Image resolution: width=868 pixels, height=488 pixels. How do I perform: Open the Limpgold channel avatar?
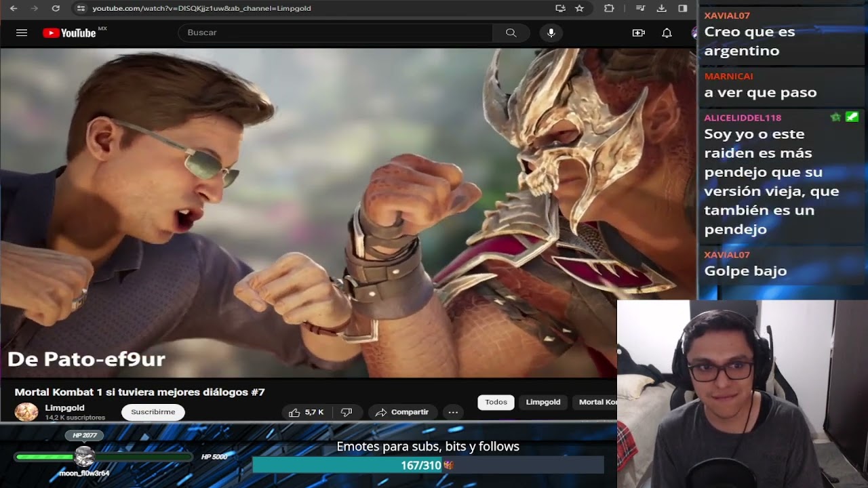pos(26,411)
